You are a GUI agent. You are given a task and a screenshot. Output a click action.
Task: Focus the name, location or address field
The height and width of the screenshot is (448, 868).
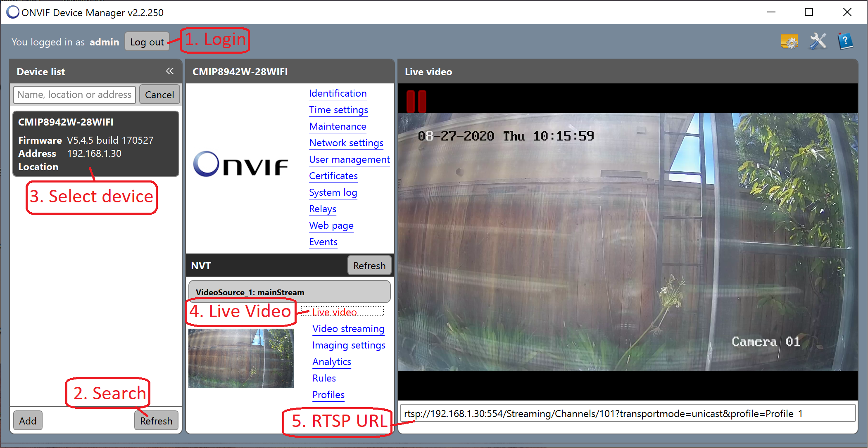(74, 95)
